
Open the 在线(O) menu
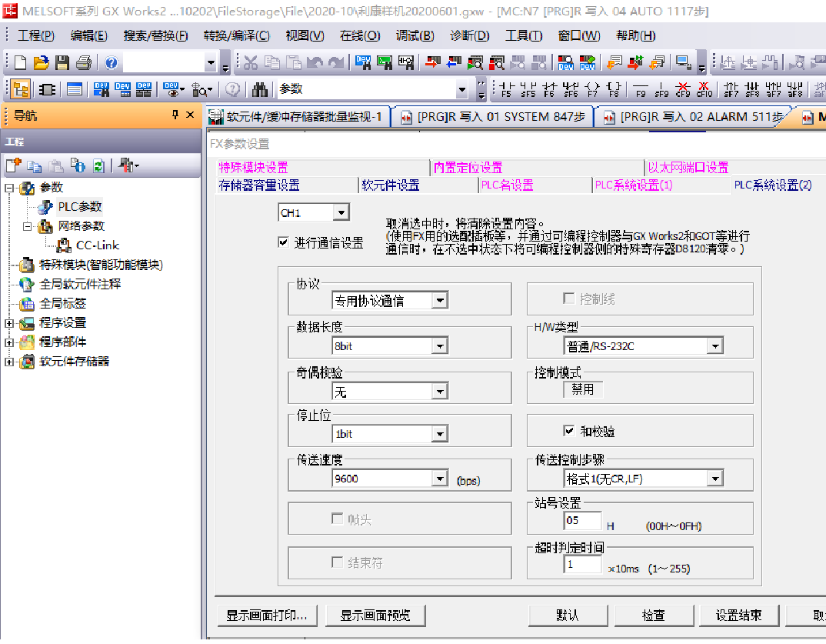360,35
